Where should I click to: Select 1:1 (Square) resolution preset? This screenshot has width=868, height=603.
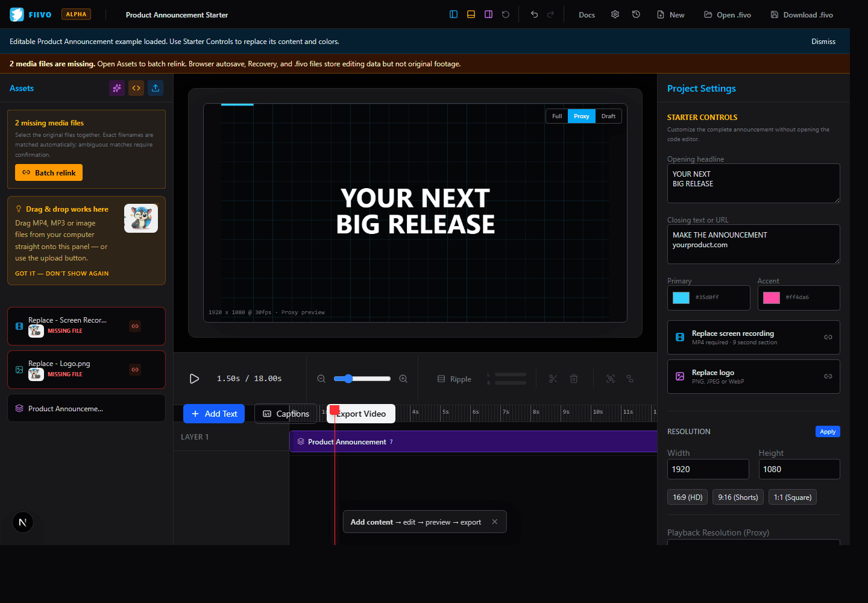(793, 497)
